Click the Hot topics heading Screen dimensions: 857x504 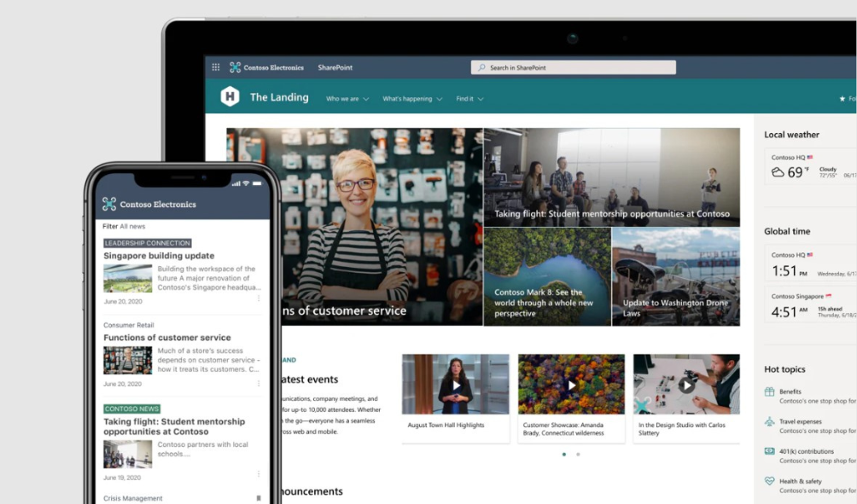pos(784,369)
